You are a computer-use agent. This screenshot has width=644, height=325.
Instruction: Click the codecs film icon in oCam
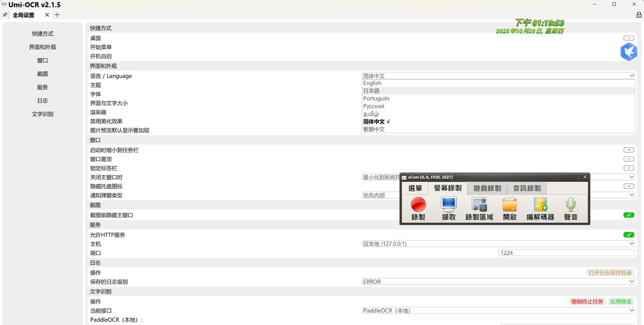540,205
